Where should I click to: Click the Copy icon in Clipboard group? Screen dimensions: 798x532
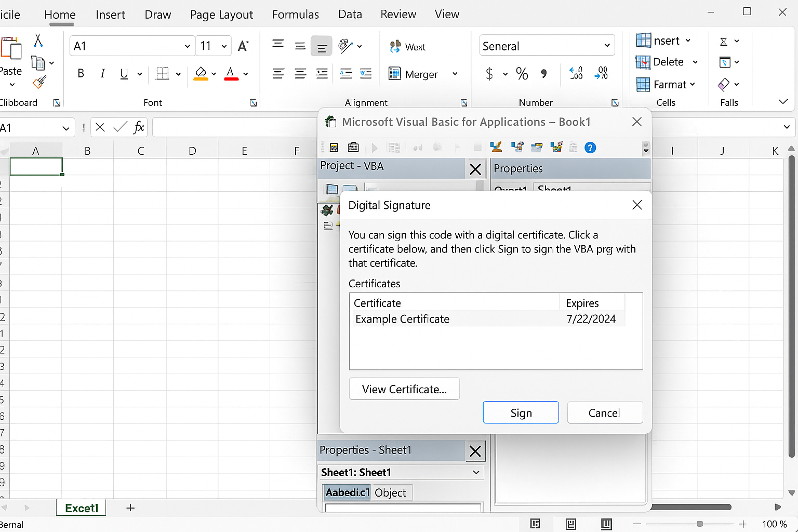coord(38,63)
